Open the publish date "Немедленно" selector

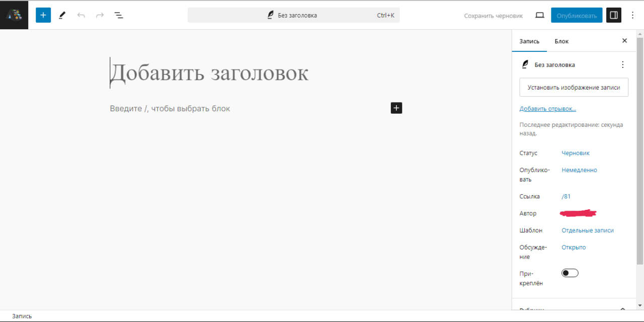(x=579, y=170)
